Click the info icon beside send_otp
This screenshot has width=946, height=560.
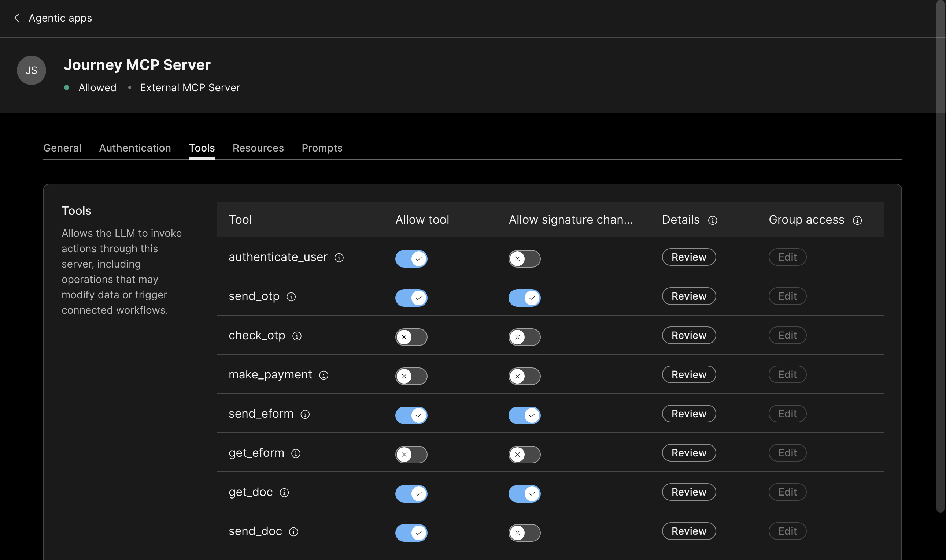coord(291,297)
